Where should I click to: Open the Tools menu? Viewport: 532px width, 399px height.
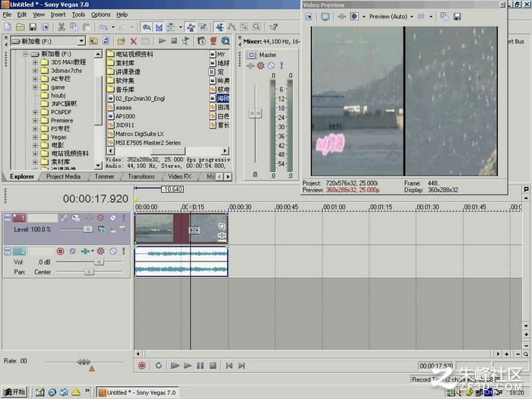point(78,14)
